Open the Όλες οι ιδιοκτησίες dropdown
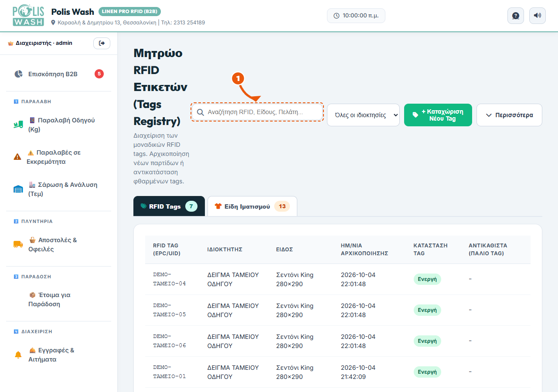558x392 pixels. pyautogui.click(x=363, y=115)
